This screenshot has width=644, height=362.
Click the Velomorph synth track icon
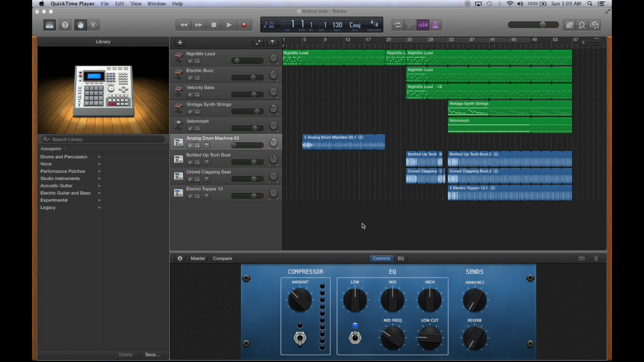click(178, 125)
